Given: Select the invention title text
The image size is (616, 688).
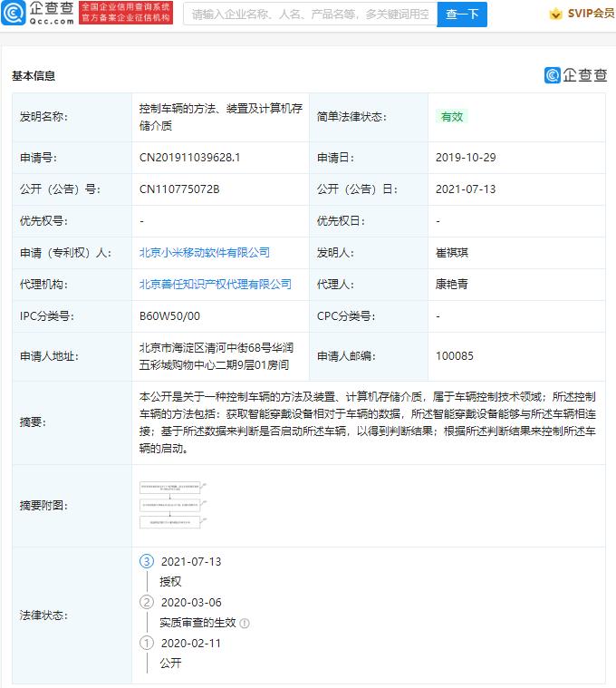Looking at the screenshot, I should pyautogui.click(x=220, y=117).
